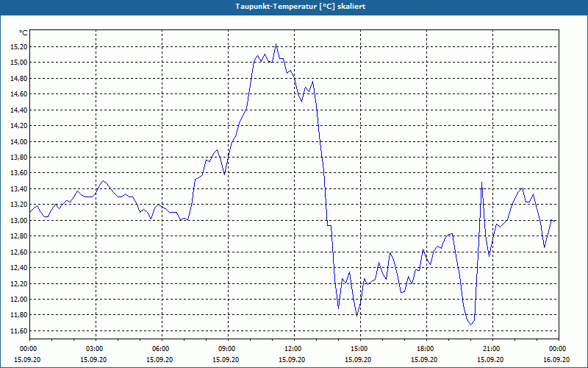Choose the 12,60 temperature label
The height and width of the screenshot is (368, 588).
tap(19, 252)
